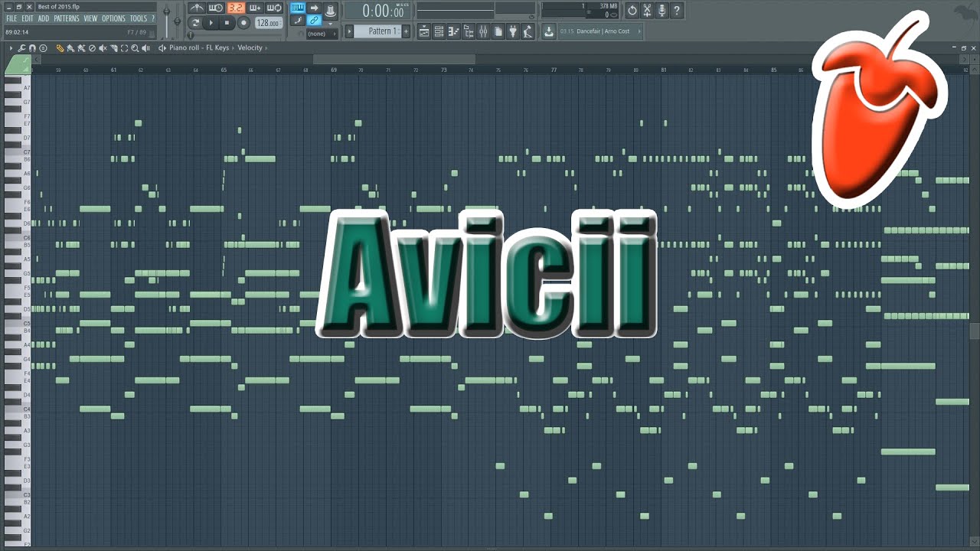Screen dimensions: 980x551
Task: Click the master pitch slider
Action: coord(177,21)
